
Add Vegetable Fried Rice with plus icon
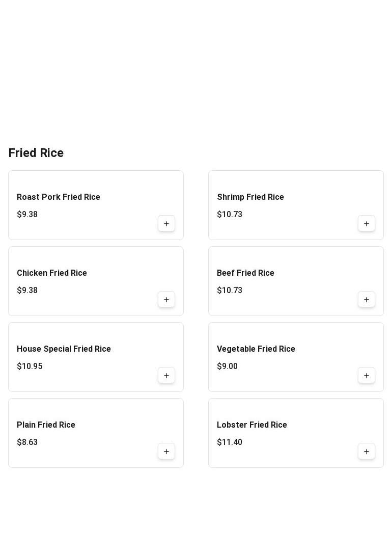(x=367, y=376)
